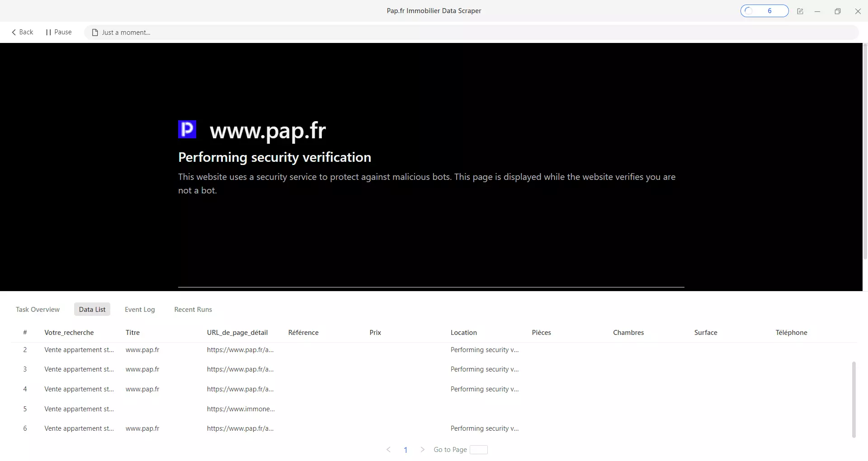The height and width of the screenshot is (461, 868).
Task: Click the Votre_recherche column header
Action: click(69, 333)
